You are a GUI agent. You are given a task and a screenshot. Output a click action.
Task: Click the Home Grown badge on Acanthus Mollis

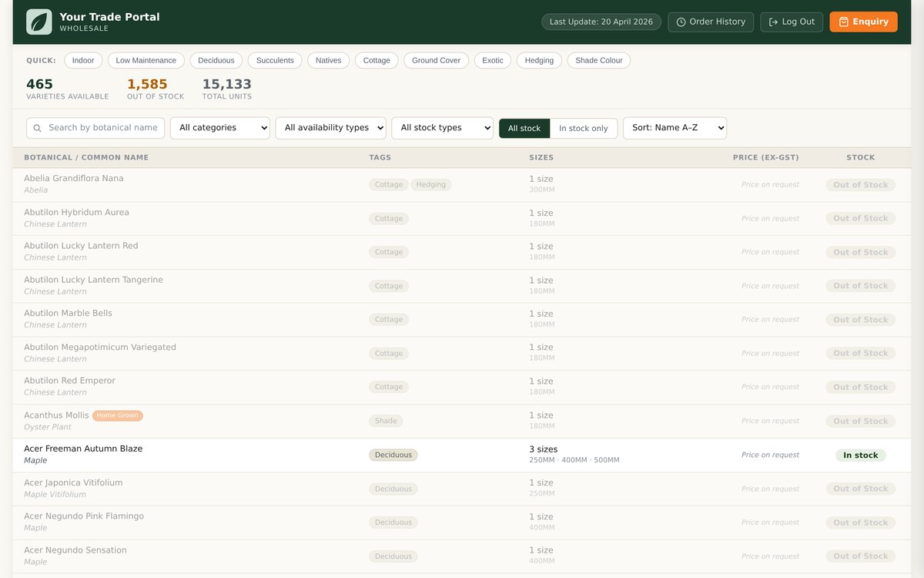[117, 415]
